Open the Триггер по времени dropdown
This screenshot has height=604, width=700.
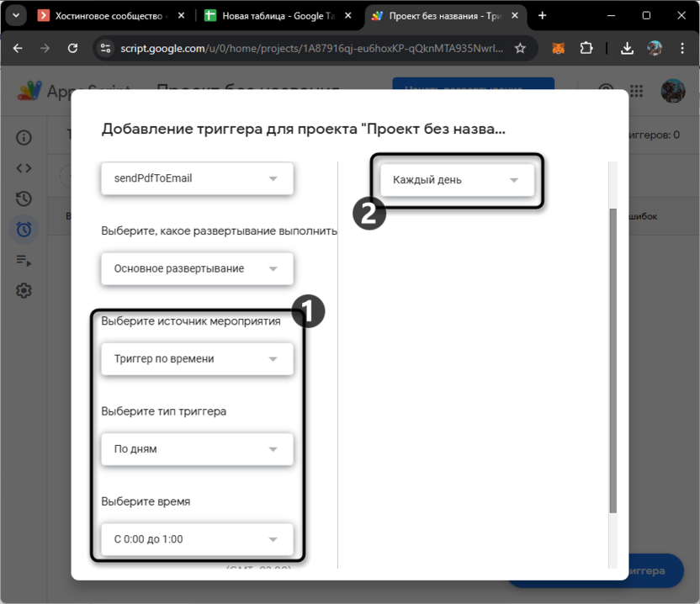[197, 359]
